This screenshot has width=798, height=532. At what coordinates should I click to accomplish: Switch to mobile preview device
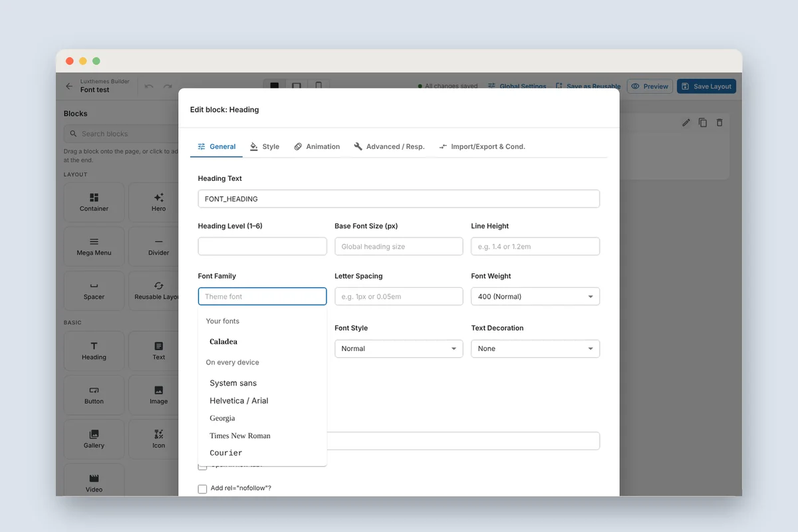click(319, 85)
